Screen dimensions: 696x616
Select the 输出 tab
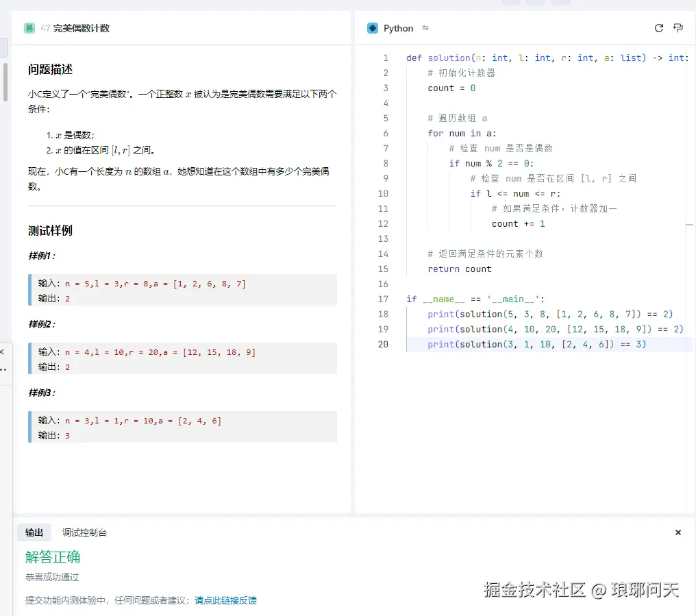pos(34,532)
